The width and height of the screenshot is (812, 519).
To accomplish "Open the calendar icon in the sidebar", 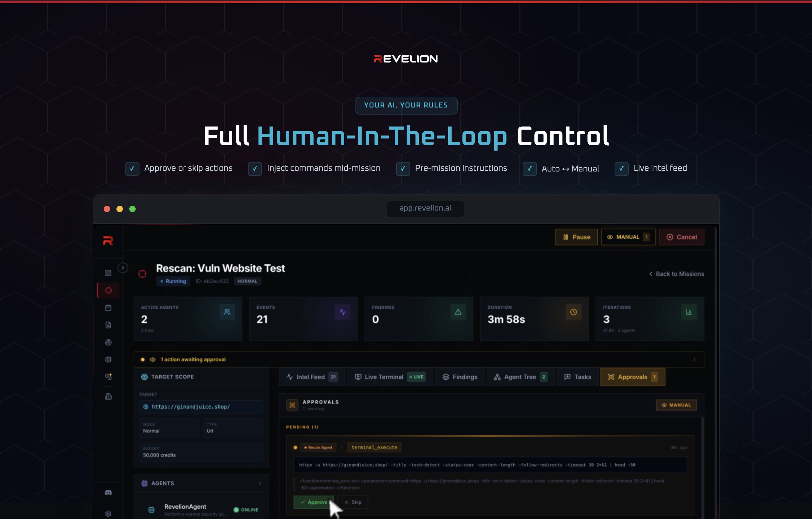I will 108,307.
